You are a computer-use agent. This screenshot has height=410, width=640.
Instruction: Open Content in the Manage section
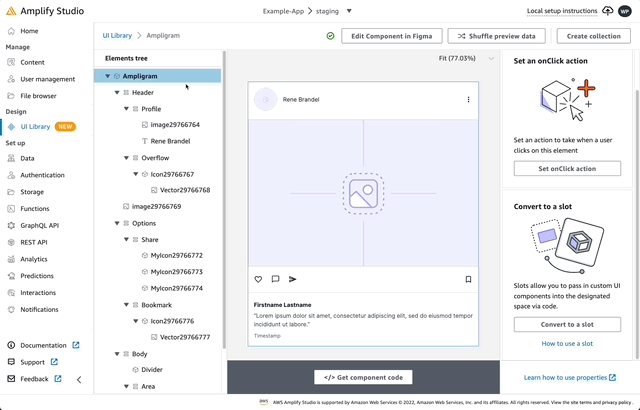coord(32,62)
